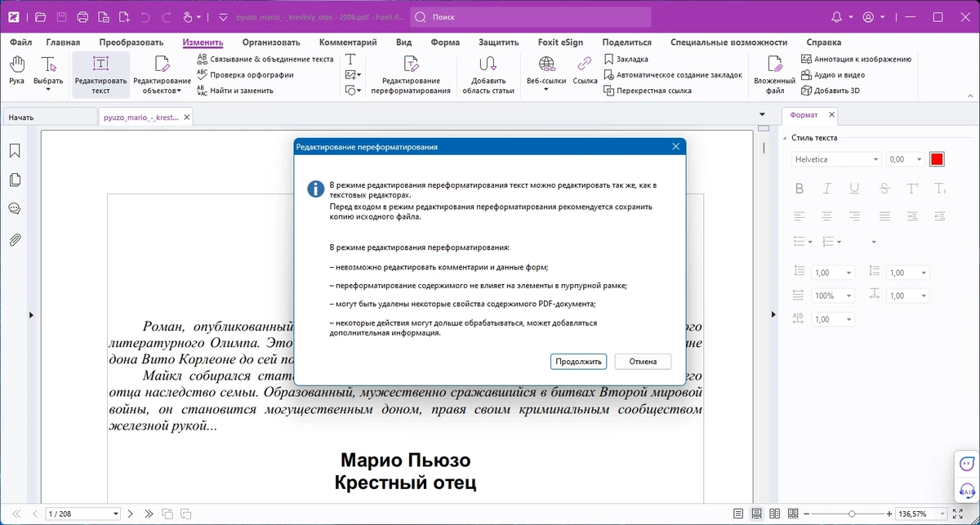Click the Open file folder icon
Image resolution: width=980 pixels, height=525 pixels.
[40, 17]
